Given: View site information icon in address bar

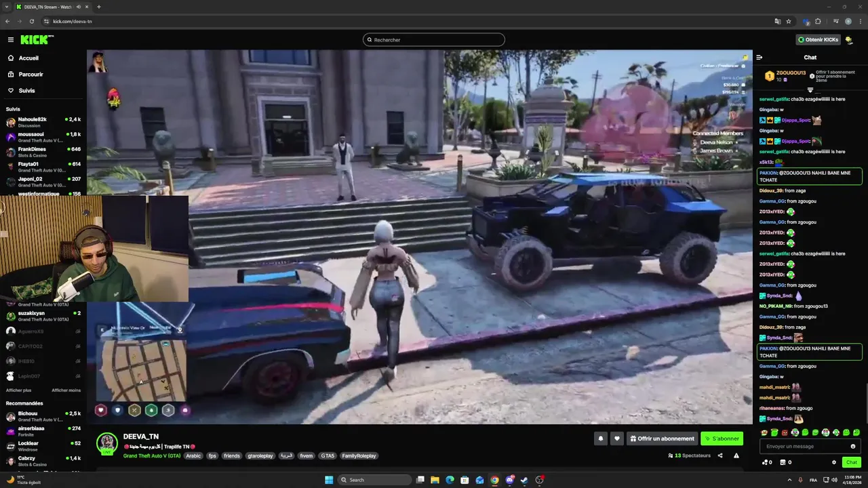Looking at the screenshot, I should [46, 21].
